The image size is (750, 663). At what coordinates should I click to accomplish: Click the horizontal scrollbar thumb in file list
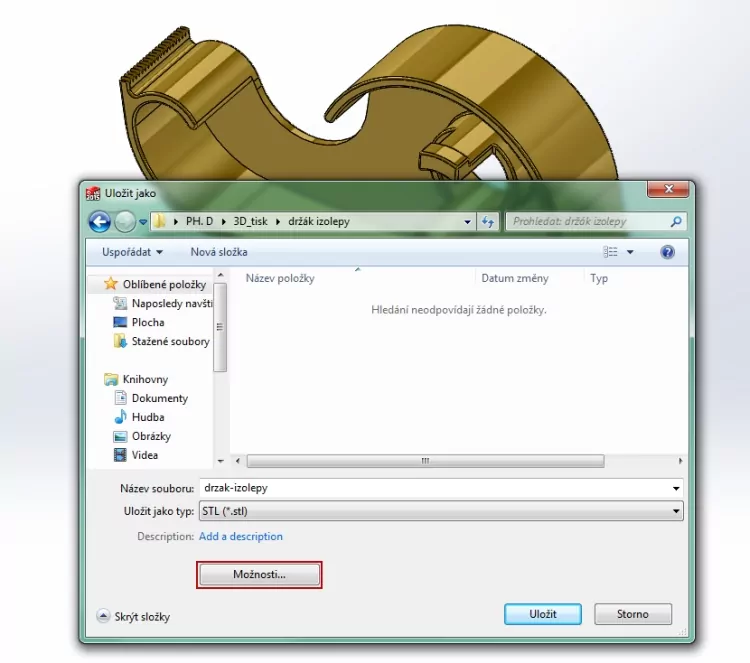[425, 461]
